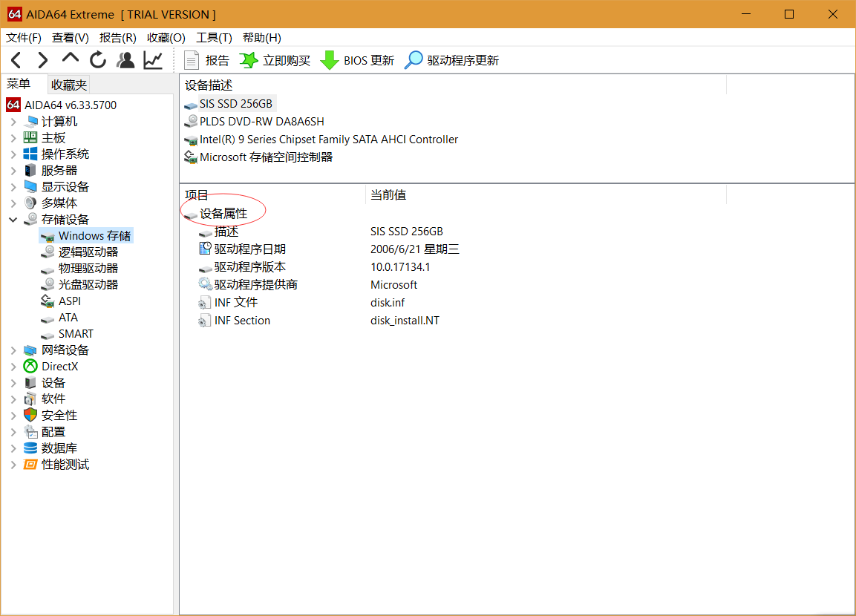Generate a report with 报告 toolbar button
856x616 pixels.
pyautogui.click(x=207, y=61)
